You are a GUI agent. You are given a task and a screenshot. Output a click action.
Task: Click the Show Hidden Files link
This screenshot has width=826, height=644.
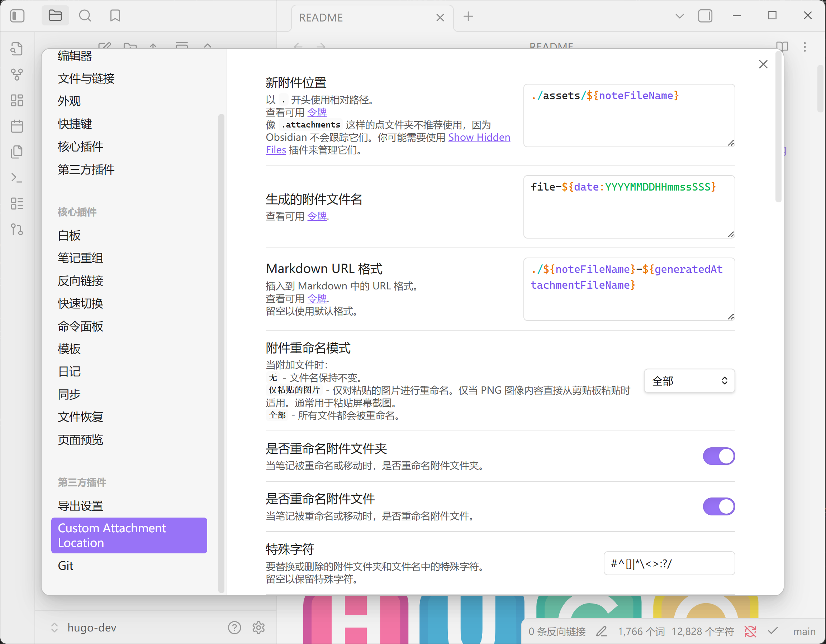[479, 137]
